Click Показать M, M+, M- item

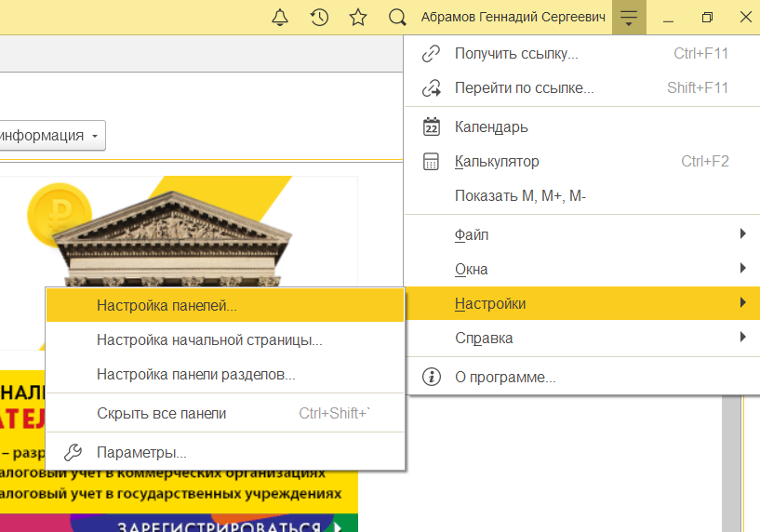pyautogui.click(x=519, y=196)
